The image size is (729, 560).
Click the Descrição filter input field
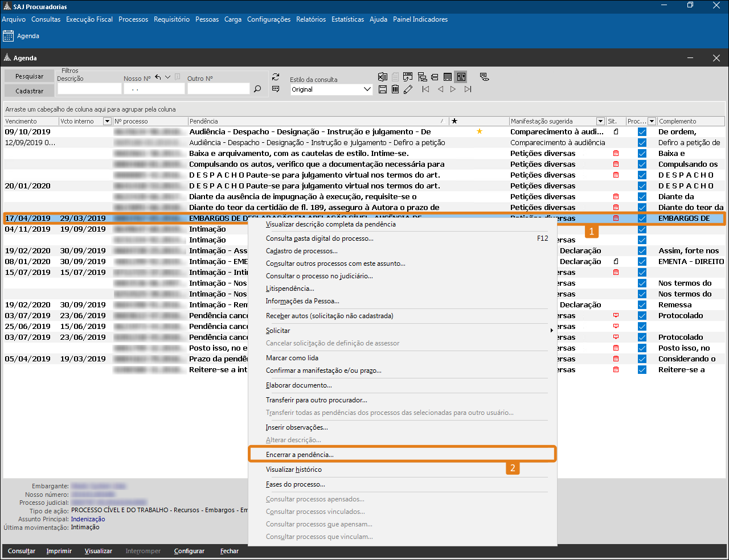click(89, 89)
